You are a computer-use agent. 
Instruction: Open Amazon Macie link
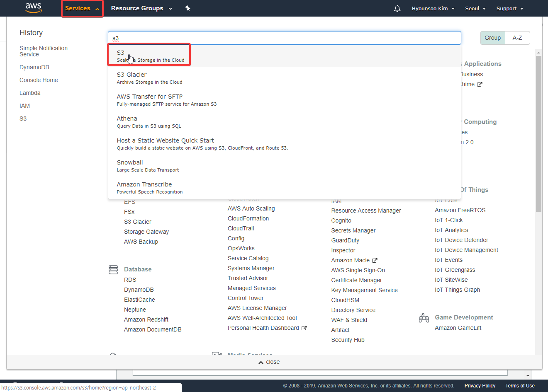coord(354,260)
